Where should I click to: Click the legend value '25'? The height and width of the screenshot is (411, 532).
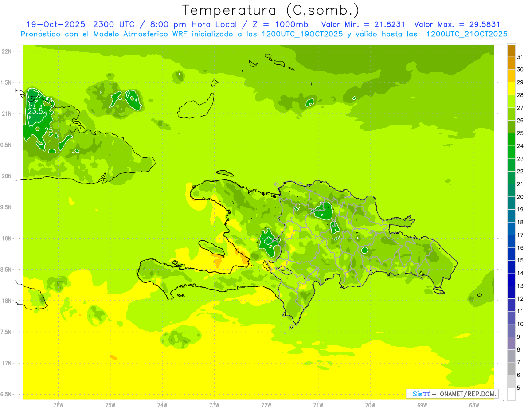tap(520, 133)
